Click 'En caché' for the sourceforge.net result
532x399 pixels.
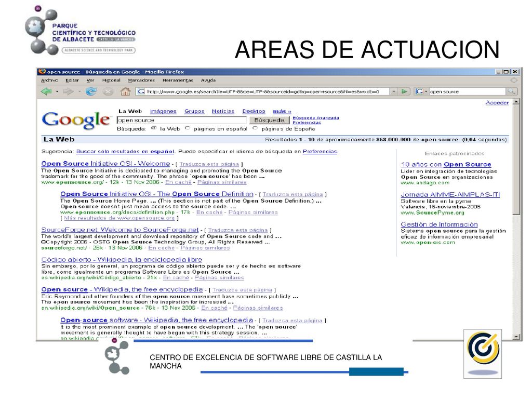tap(162, 248)
